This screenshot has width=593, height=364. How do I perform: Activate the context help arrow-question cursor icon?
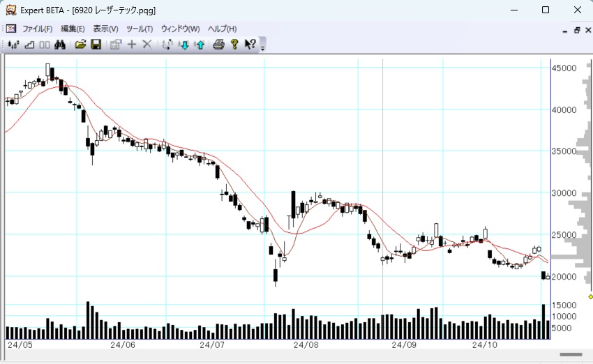(250, 45)
